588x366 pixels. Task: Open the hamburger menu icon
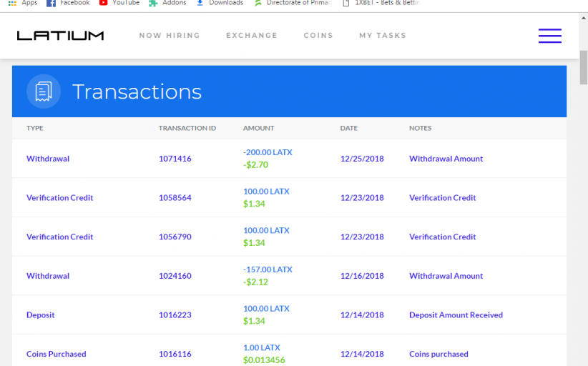tap(549, 36)
